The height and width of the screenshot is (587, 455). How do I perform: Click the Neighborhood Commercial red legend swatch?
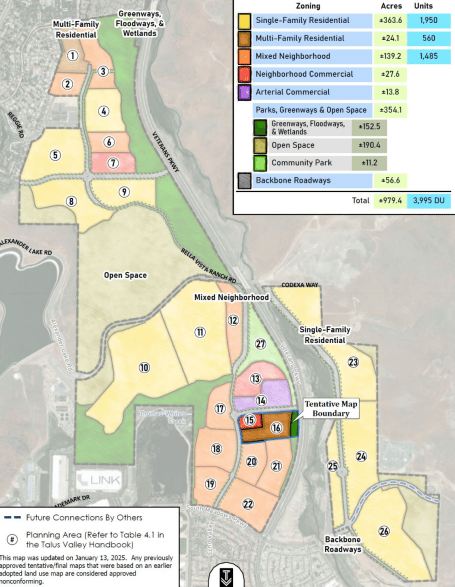(245, 74)
